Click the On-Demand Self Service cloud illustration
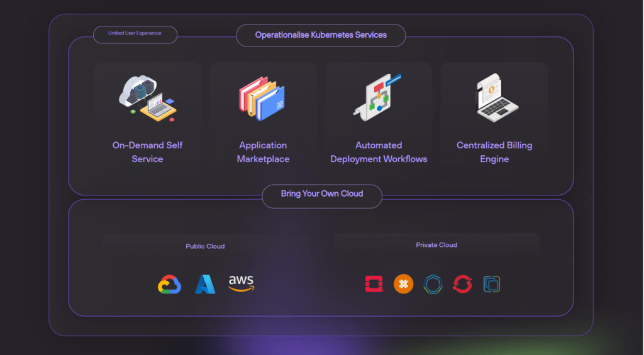Screen dimensions: 644x355 tap(148, 99)
